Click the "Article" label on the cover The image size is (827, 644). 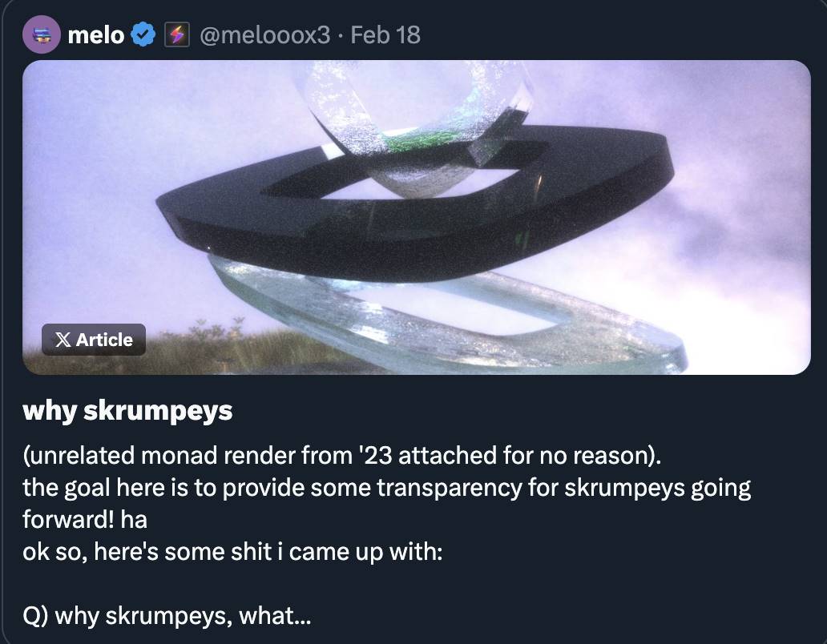tap(104, 340)
